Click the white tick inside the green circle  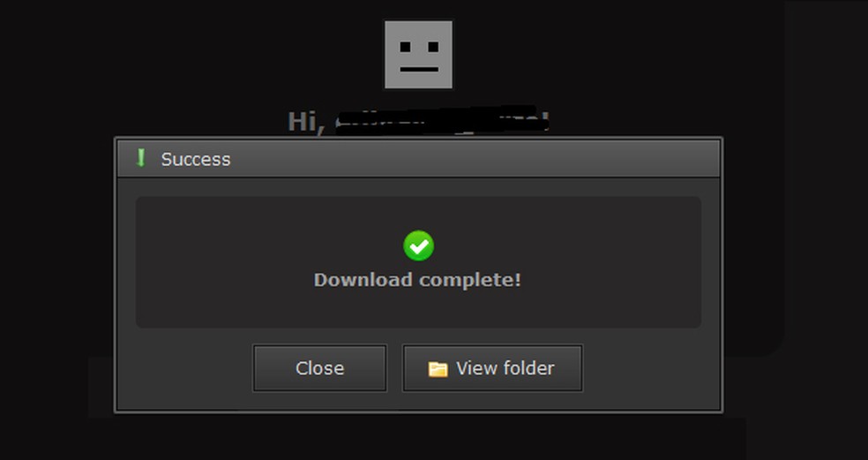(418, 245)
